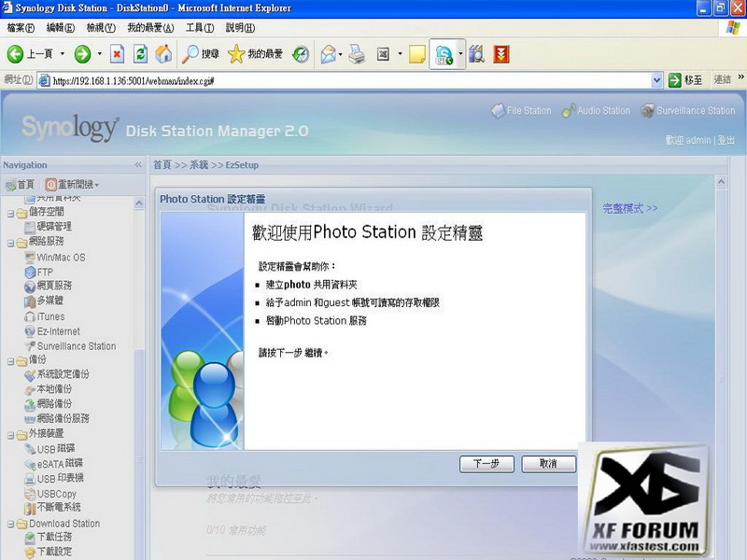Open Ez-Internet in navigation tree
This screenshot has height=560, width=747.
[x=52, y=331]
